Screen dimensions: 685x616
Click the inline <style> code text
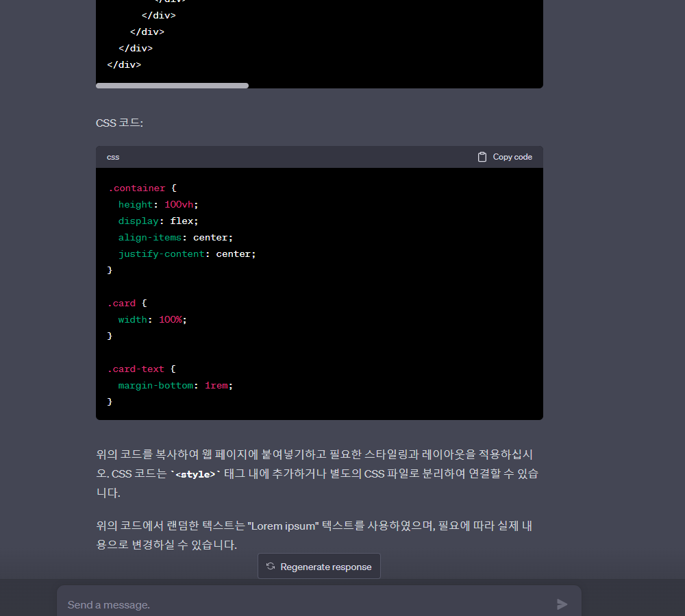[x=195, y=474]
